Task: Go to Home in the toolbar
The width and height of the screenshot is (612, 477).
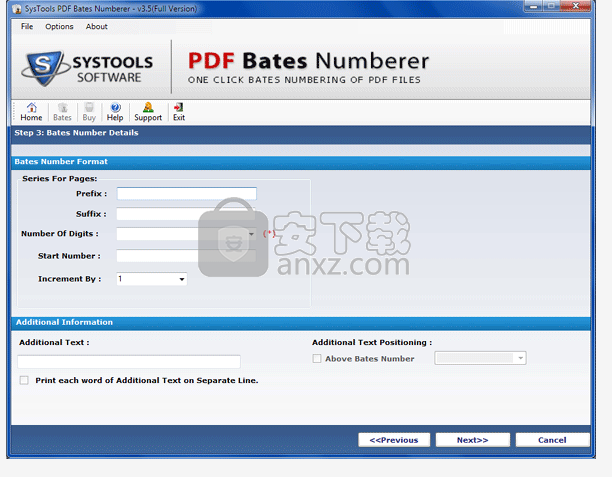Action: coord(31,112)
